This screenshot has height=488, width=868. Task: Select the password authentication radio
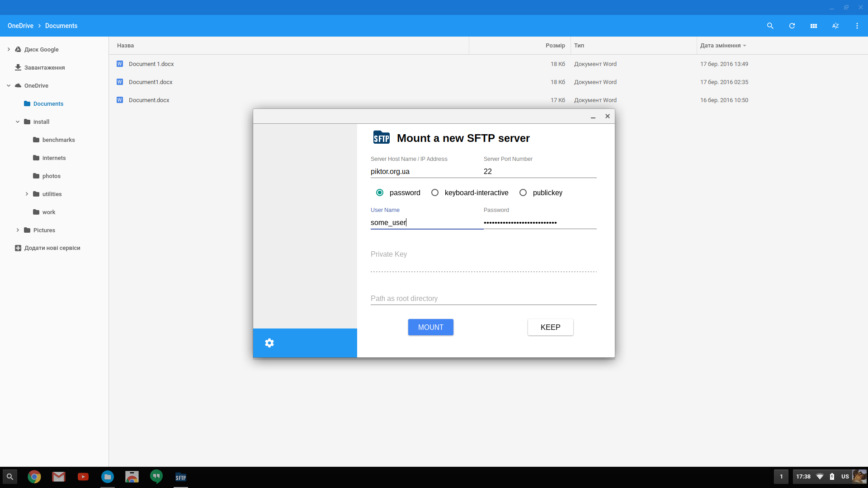[x=380, y=192]
